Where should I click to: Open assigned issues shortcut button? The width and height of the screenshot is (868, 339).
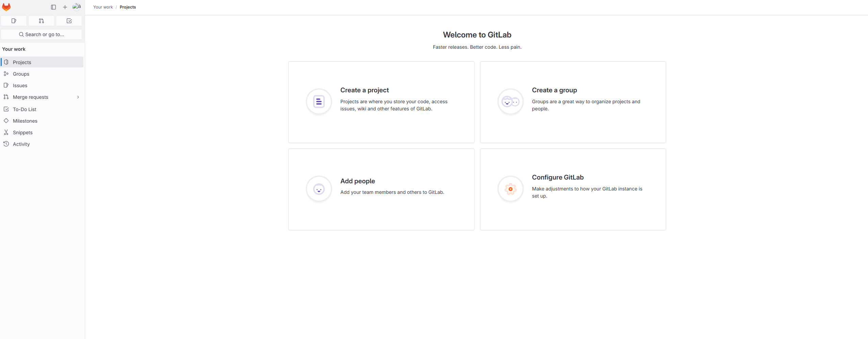14,21
